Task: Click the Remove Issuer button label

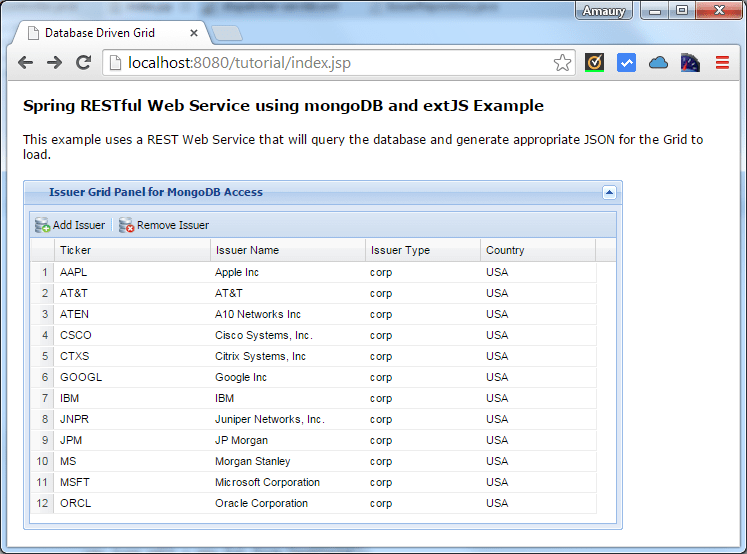Action: (x=173, y=225)
